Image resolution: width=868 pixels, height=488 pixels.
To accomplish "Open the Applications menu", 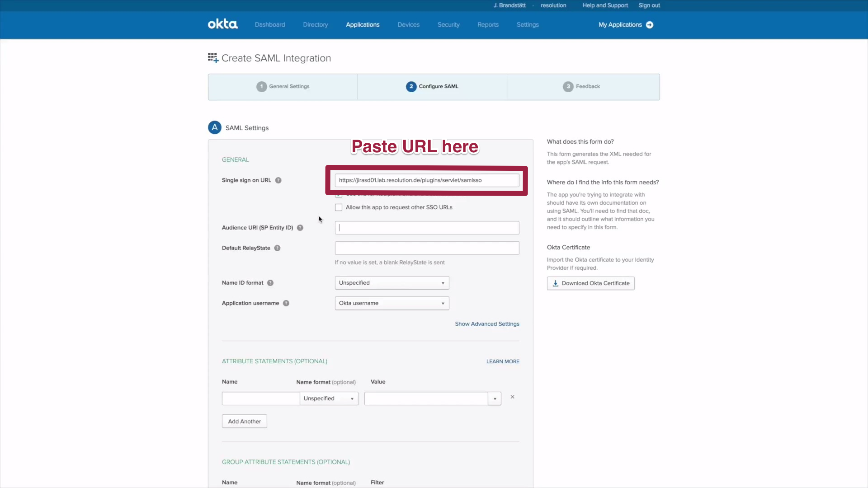I will pos(363,25).
